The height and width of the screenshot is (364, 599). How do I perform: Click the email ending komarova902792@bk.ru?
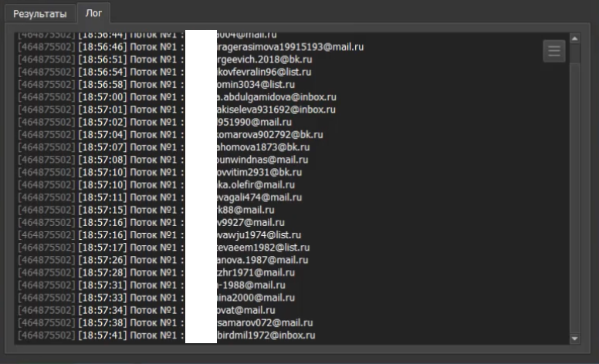[269, 135]
